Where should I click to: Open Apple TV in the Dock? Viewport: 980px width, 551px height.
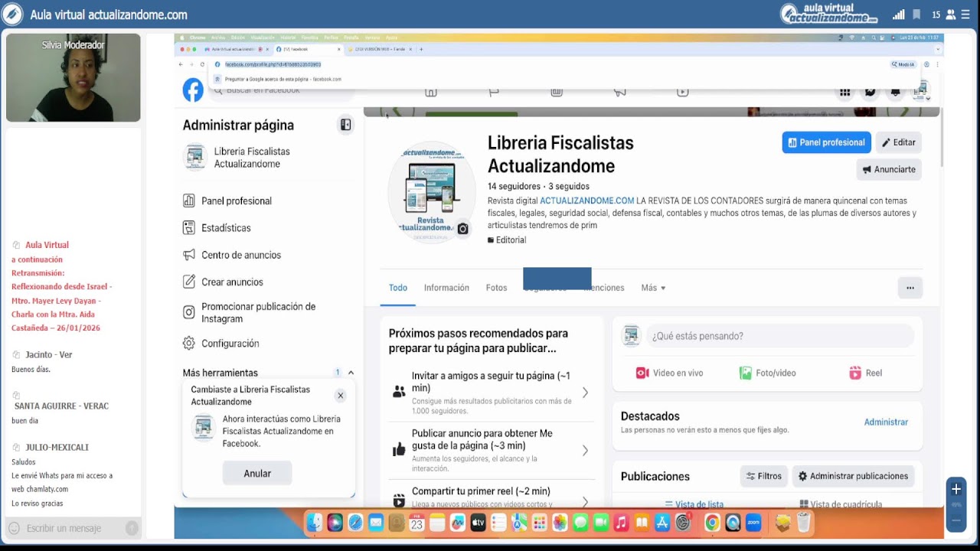tap(478, 523)
